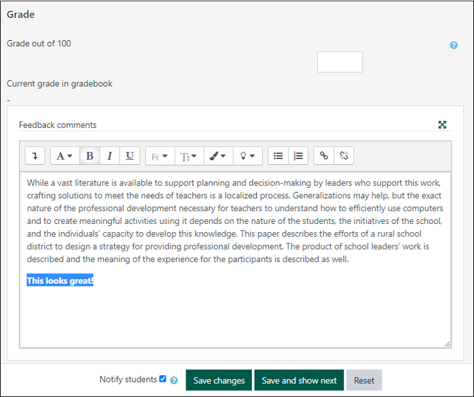
Task: Open help for Notify students
Action: click(x=174, y=380)
